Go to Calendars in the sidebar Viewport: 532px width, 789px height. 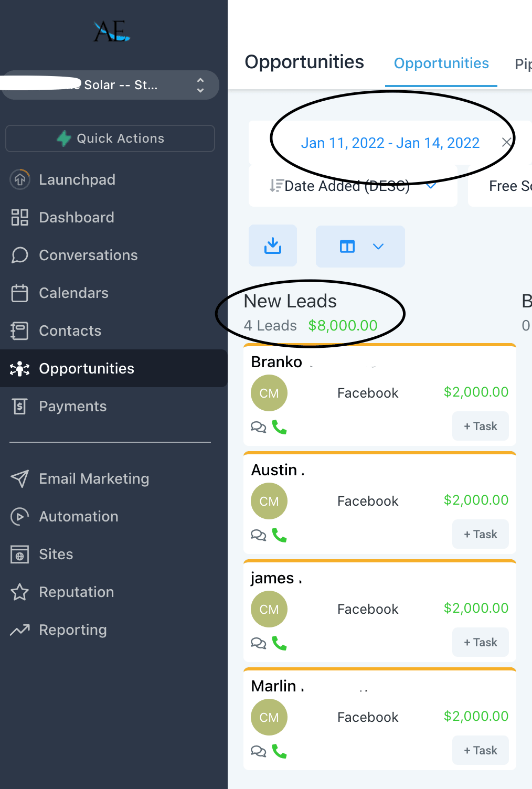tap(73, 293)
